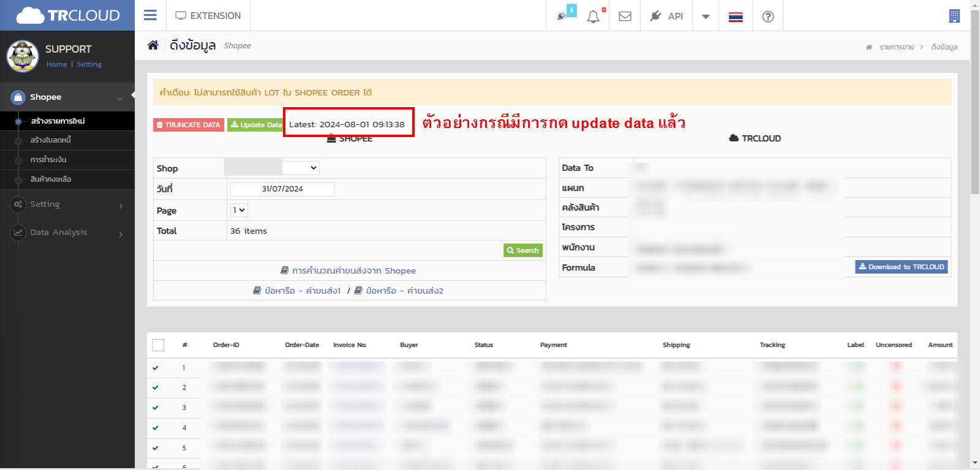Expand the top bar caret dropdown
This screenshot has width=980, height=470.
coord(706,17)
